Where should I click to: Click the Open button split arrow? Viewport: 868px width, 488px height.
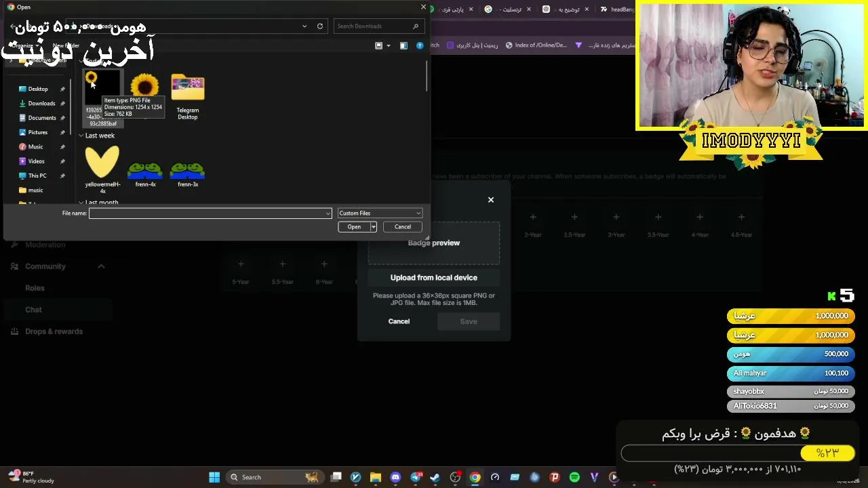pyautogui.click(x=373, y=227)
